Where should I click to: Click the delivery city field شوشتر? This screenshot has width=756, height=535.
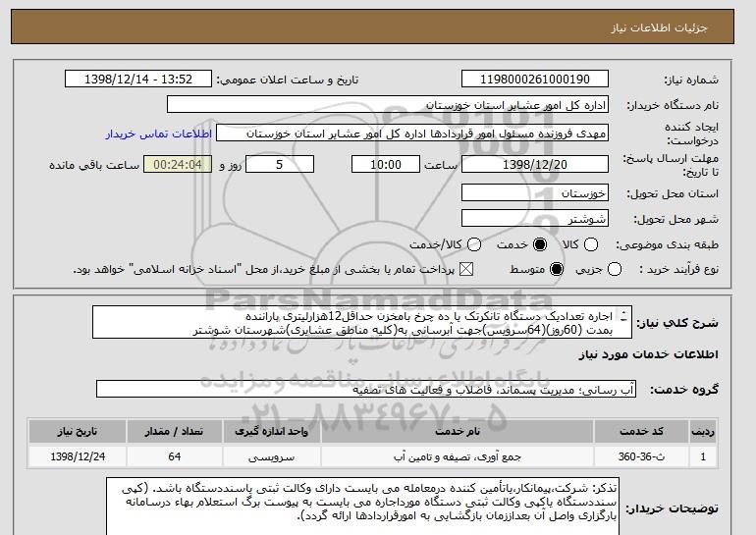tap(535, 218)
